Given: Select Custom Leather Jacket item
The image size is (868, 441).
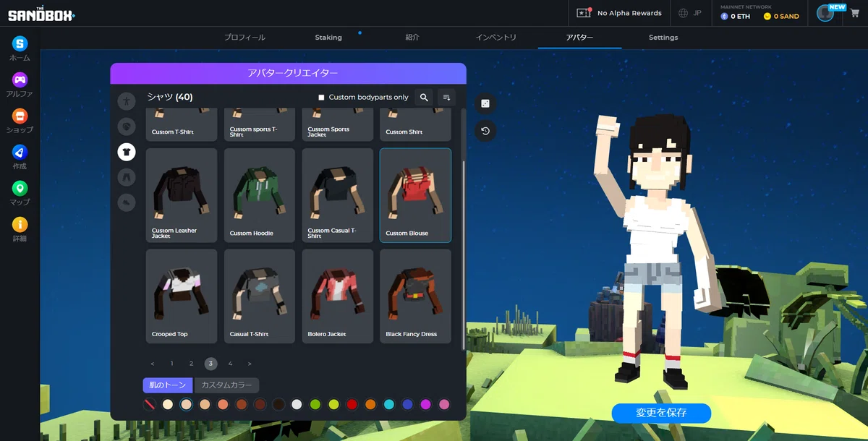Looking at the screenshot, I should [x=182, y=195].
